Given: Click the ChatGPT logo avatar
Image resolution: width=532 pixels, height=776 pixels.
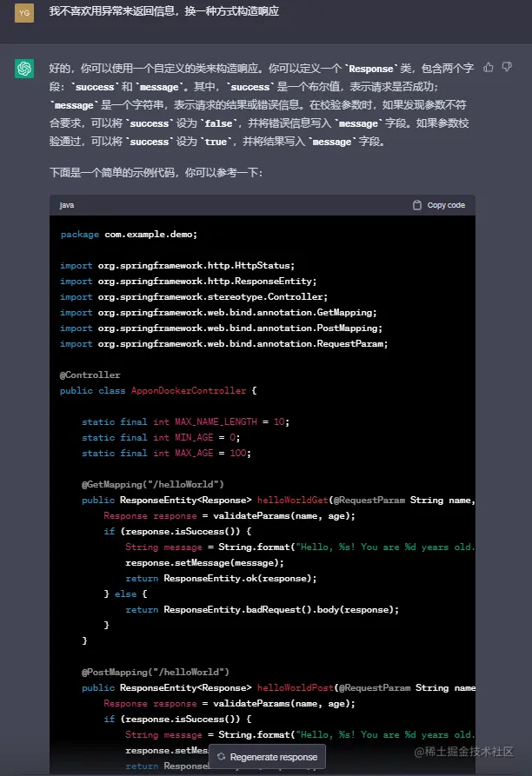Looking at the screenshot, I should [24, 69].
